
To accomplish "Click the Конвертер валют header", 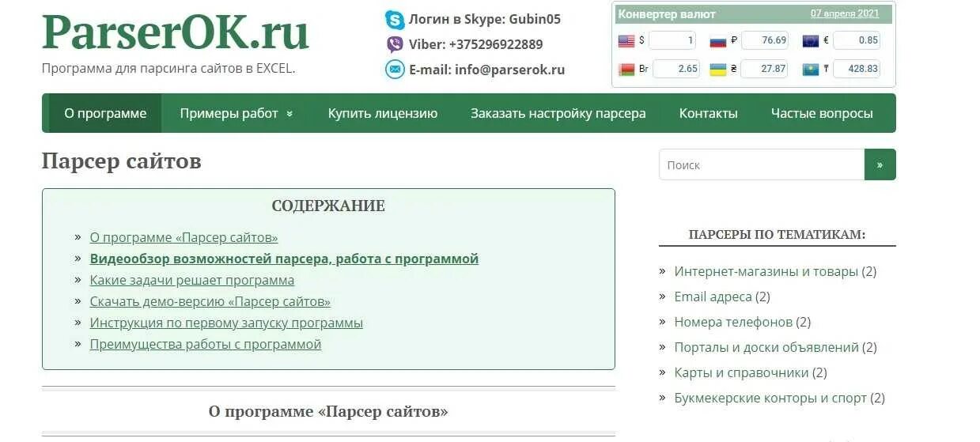I will click(667, 13).
